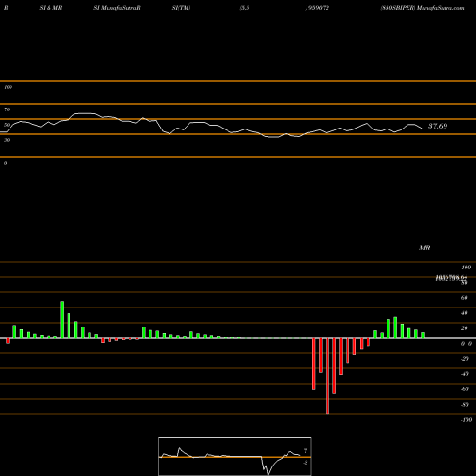
Task: Click the RSI value 37.69 label
Action: point(438,126)
